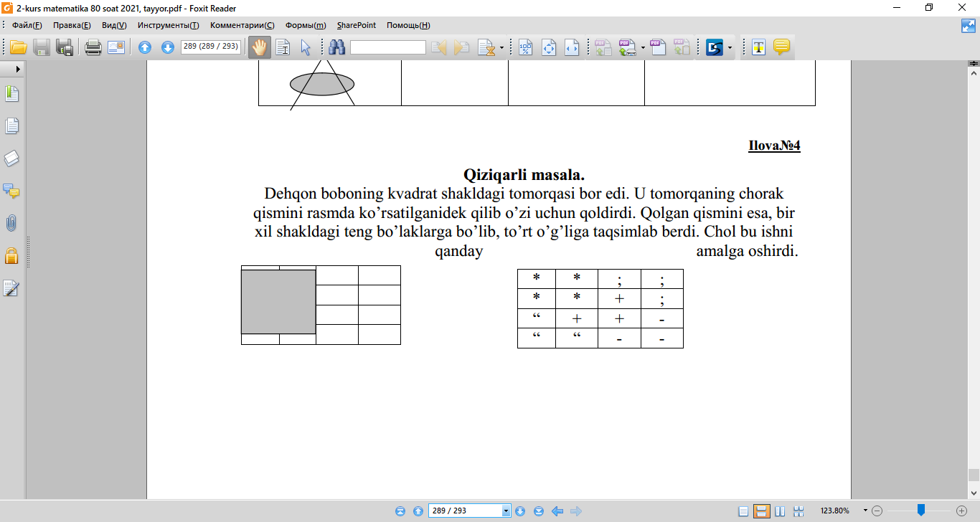980x522 pixels.
Task: Click the Find Next arrow icon
Action: [x=462, y=48]
